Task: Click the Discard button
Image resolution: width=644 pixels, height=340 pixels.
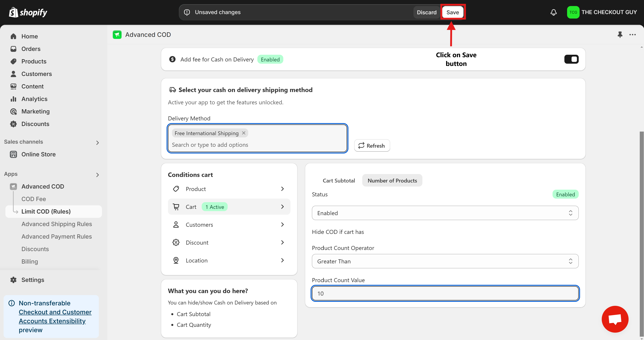Action: [x=426, y=12]
